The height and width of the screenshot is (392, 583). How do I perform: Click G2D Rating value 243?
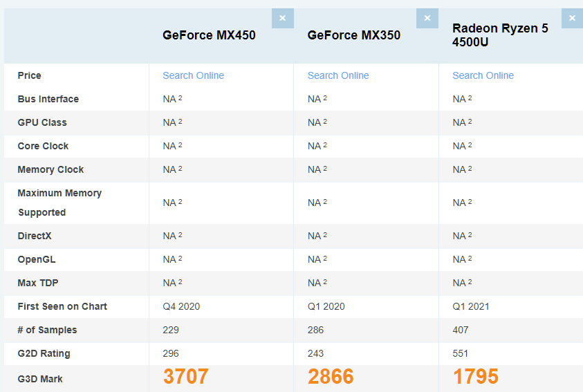pos(315,353)
